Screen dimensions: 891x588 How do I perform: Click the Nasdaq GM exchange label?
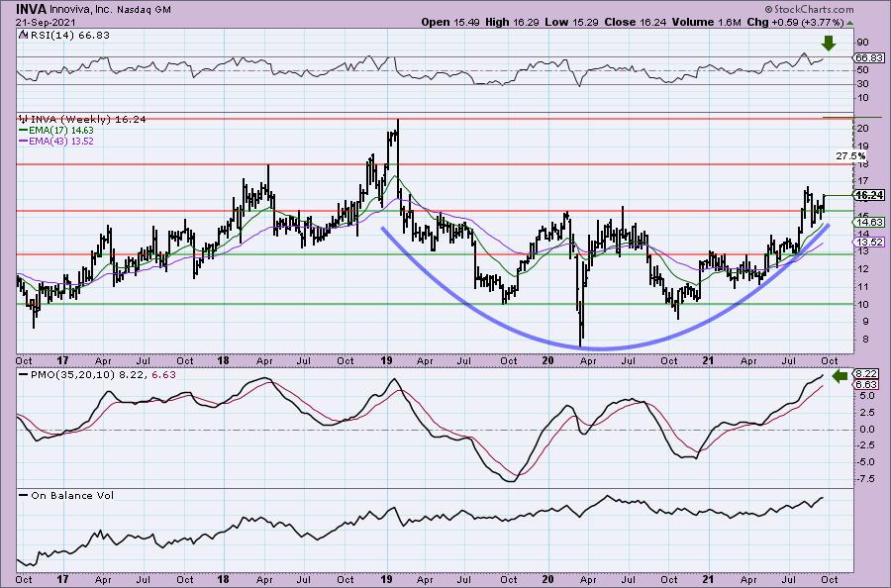point(144,10)
